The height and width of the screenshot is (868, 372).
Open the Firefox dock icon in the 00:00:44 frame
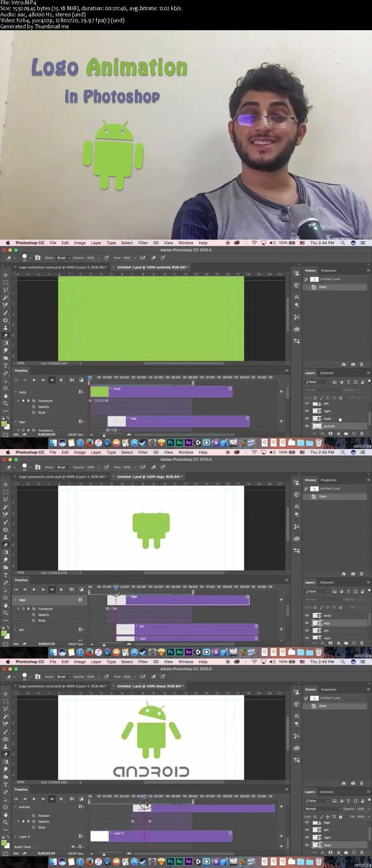pyautogui.click(x=89, y=443)
